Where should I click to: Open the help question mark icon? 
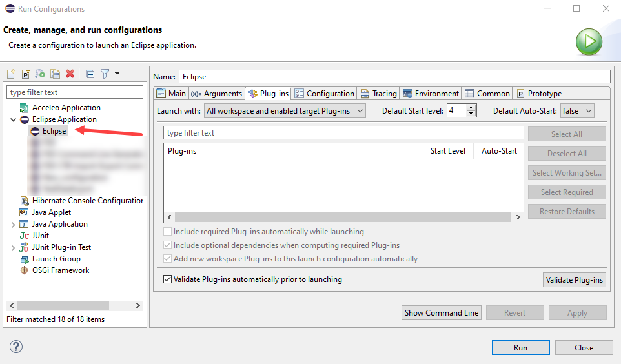pyautogui.click(x=16, y=347)
